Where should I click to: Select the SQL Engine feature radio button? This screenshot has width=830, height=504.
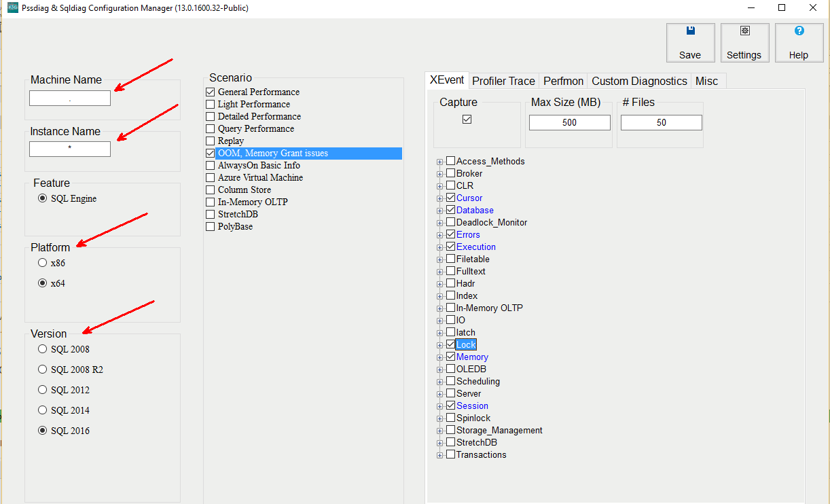43,198
